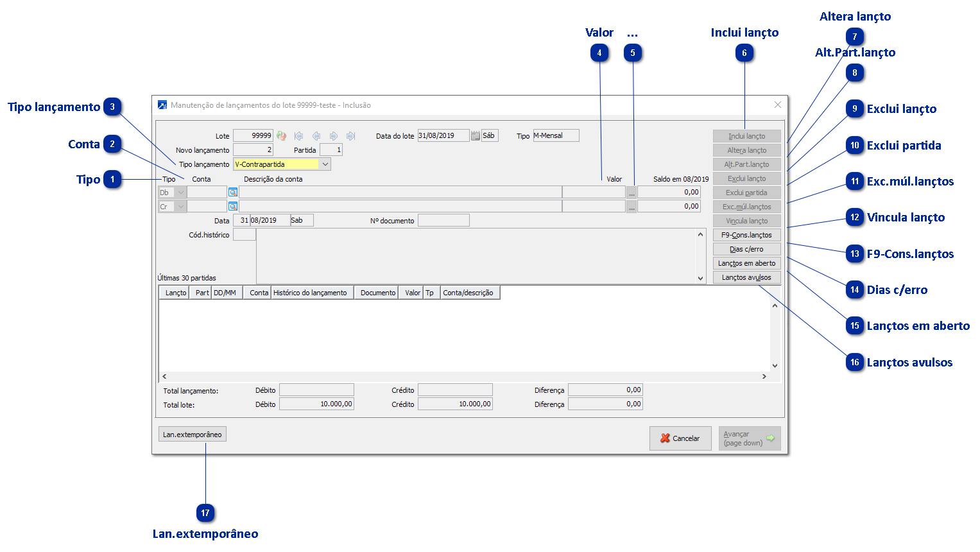
Task: Go to the first lote record
Action: click(x=298, y=136)
